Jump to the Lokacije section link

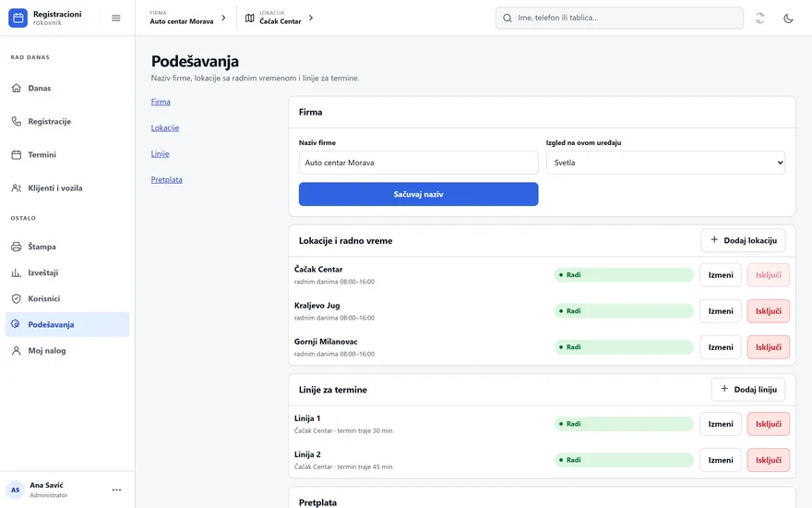165,128
